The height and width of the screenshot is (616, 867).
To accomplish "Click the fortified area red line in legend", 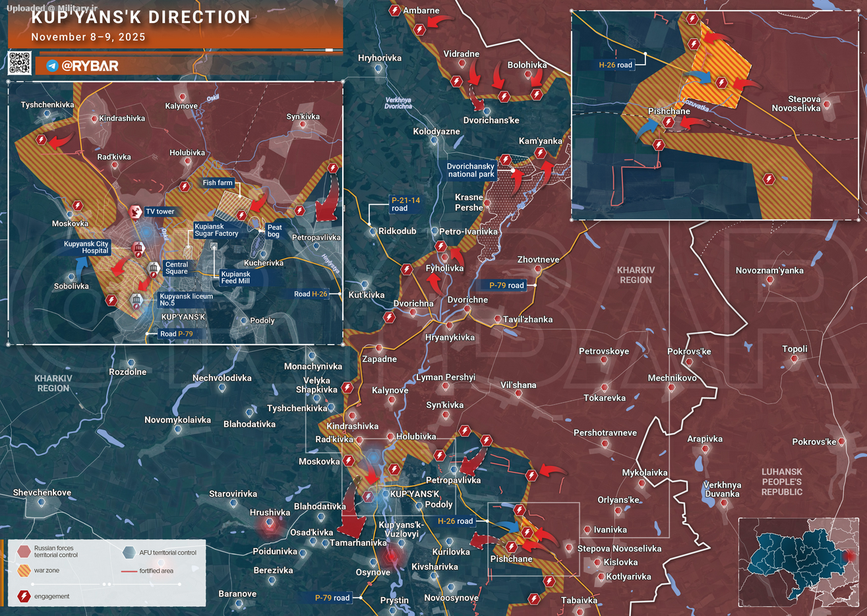I will point(129,571).
